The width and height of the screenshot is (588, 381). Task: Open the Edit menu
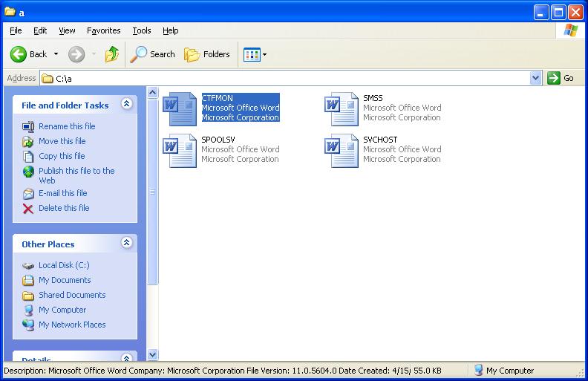(40, 30)
